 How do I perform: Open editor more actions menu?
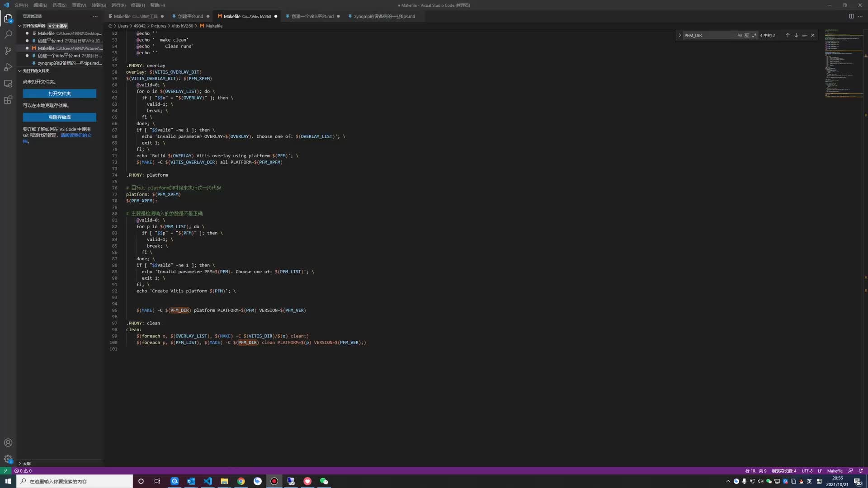coord(860,16)
